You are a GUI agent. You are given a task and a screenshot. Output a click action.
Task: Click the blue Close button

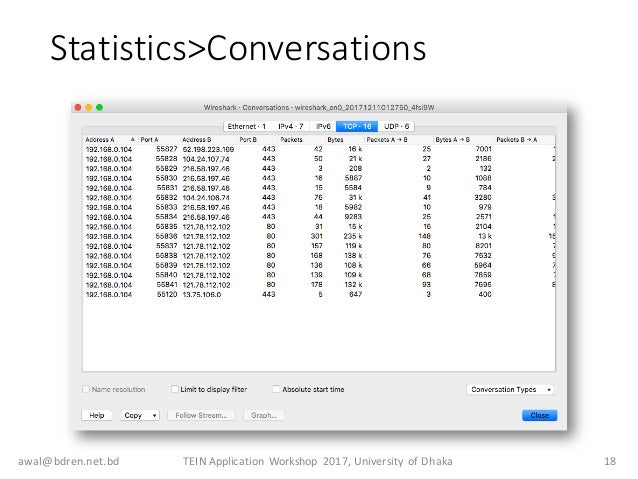tap(538, 414)
